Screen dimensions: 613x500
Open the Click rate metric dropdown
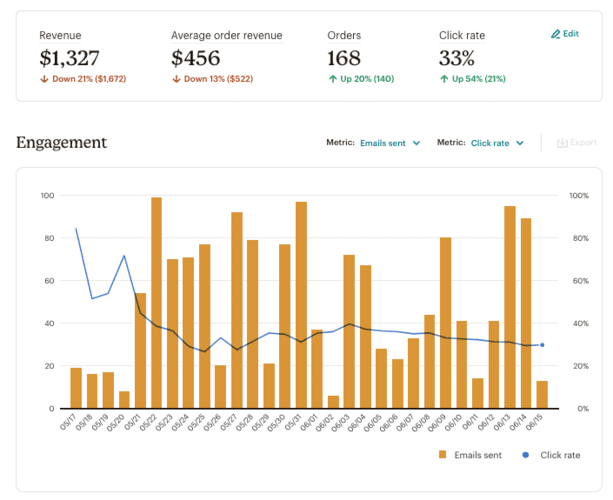[x=497, y=143]
